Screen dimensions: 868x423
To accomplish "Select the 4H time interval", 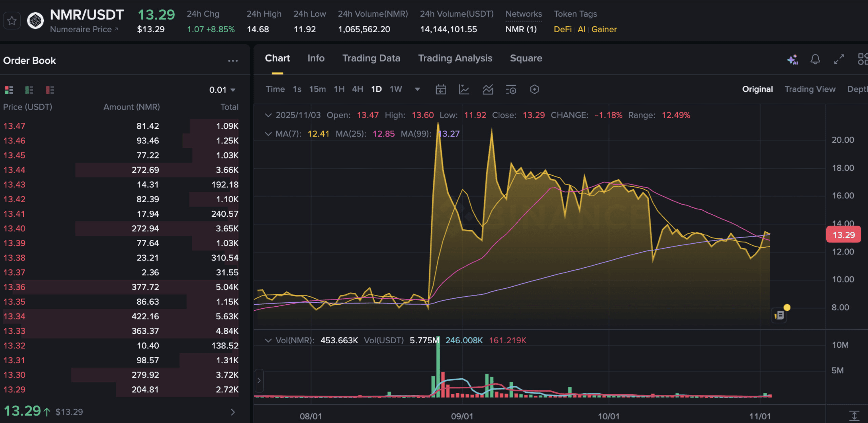I will 357,89.
